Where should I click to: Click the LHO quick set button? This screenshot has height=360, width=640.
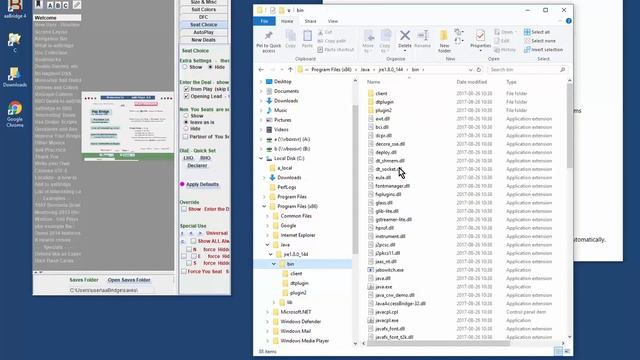click(188, 158)
